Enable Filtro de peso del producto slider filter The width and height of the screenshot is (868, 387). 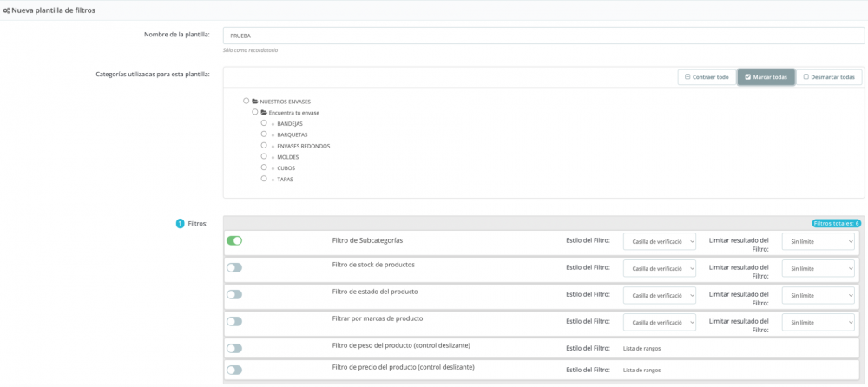click(234, 348)
